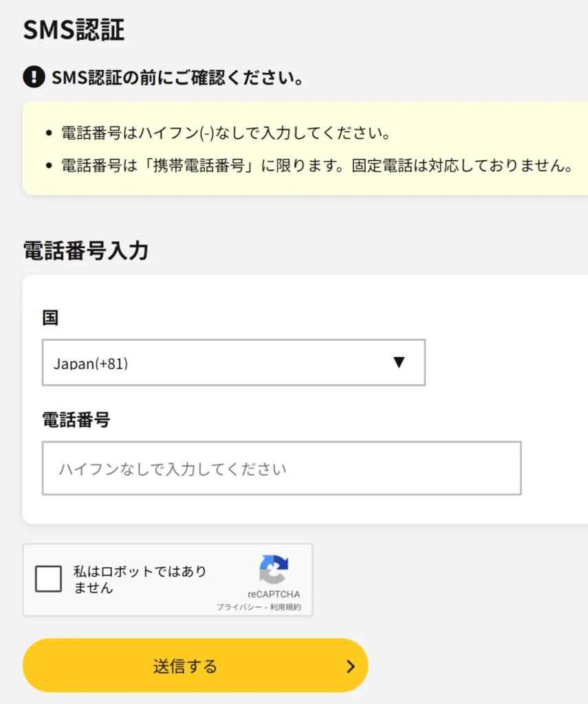Screen dimensions: 588x704
Task: Open the Japan(+81) country dropdown
Action: pos(234,363)
